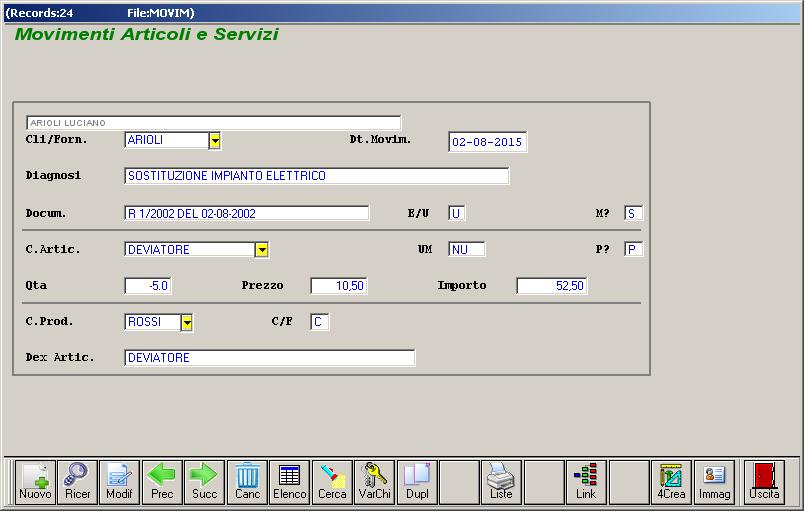Click the Movimenti Articoli e Servizi heading
Image resolution: width=804 pixels, height=511 pixels.
pyautogui.click(x=147, y=34)
